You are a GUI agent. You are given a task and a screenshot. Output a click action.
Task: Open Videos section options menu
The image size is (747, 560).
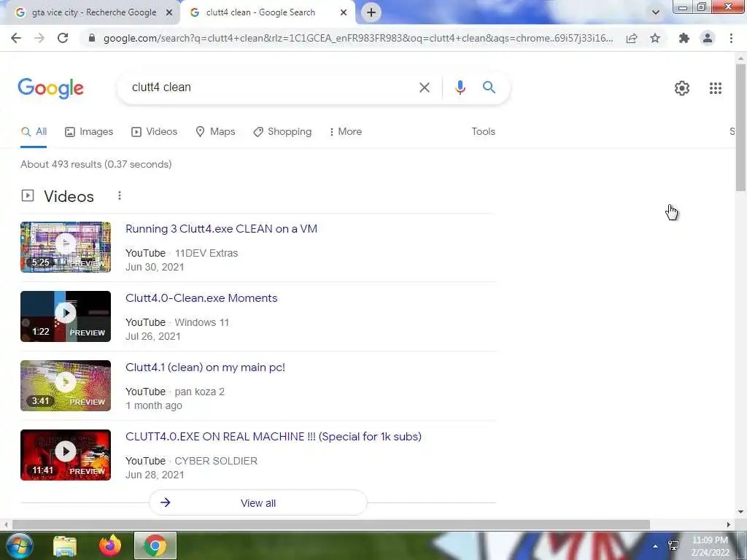click(120, 195)
